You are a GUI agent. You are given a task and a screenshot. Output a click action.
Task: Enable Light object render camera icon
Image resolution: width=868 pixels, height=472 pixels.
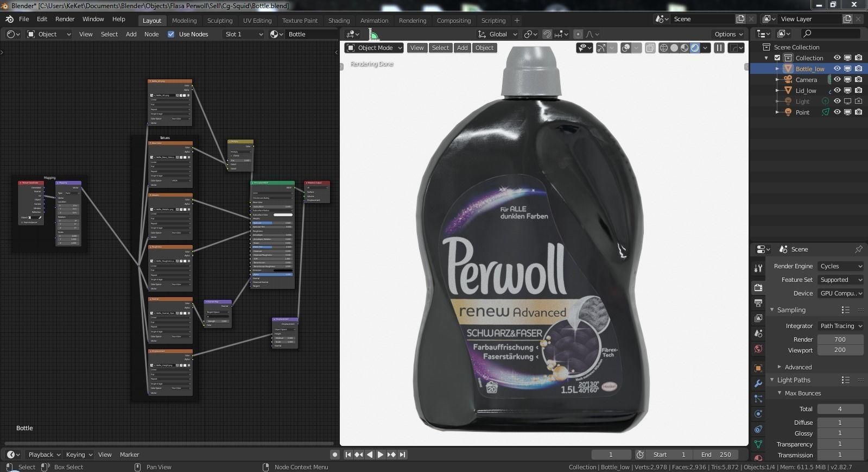click(858, 102)
